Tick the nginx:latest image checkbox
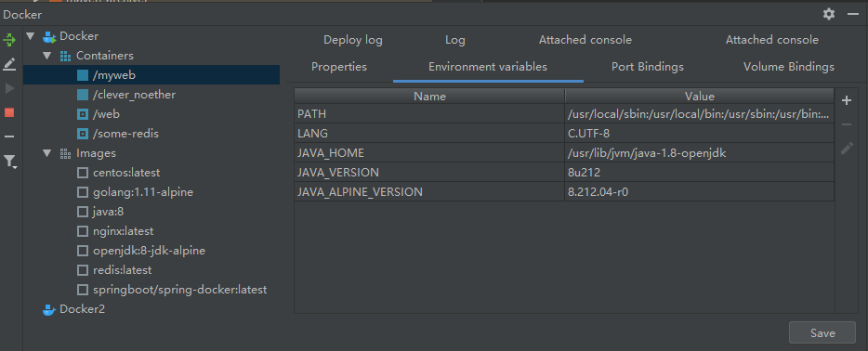This screenshot has width=868, height=351. coord(83,231)
